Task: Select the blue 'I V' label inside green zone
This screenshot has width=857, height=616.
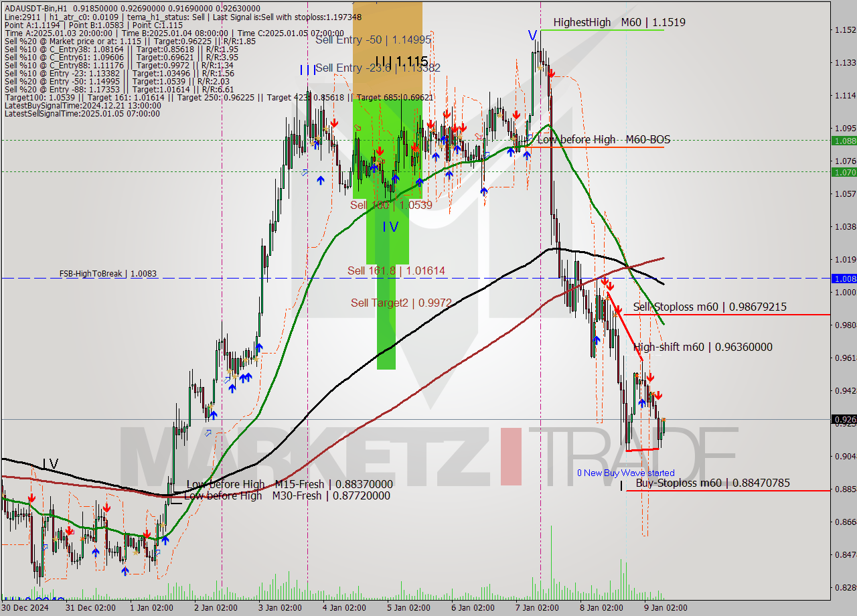Action: point(390,227)
